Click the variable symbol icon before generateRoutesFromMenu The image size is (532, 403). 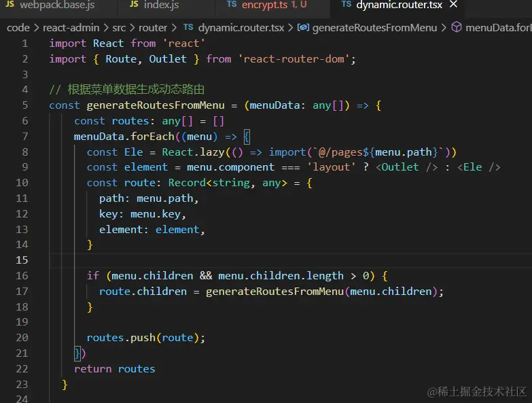pyautogui.click(x=303, y=27)
